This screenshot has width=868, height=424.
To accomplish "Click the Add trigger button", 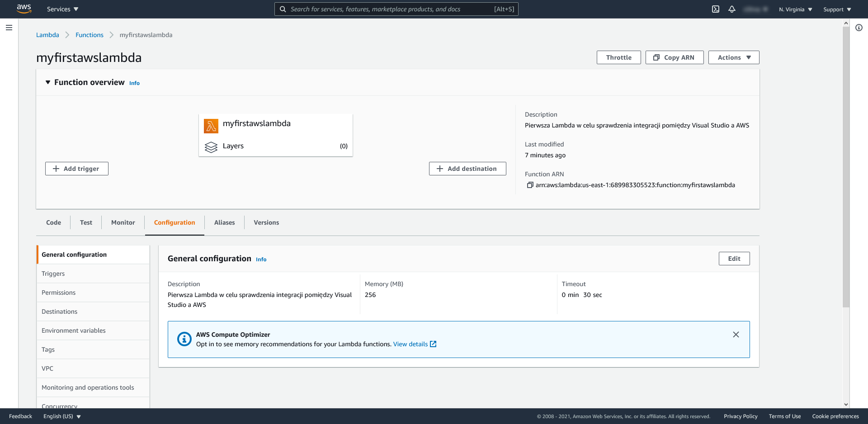I will point(77,169).
